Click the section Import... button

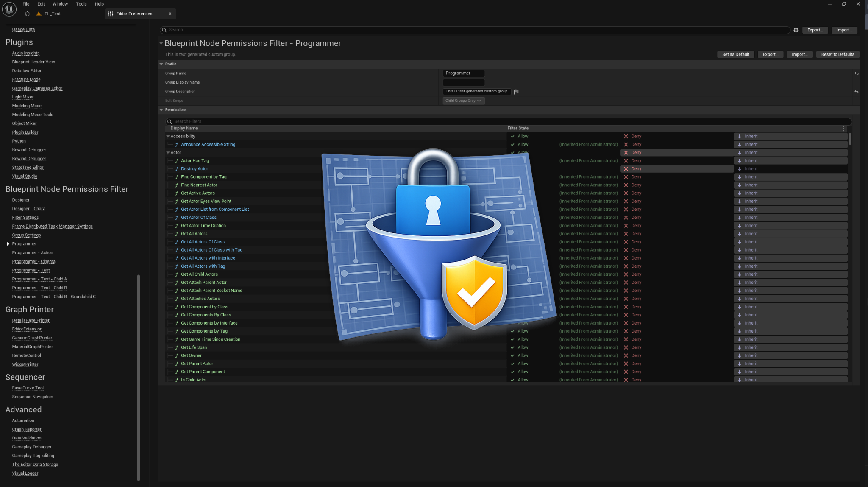click(x=799, y=54)
